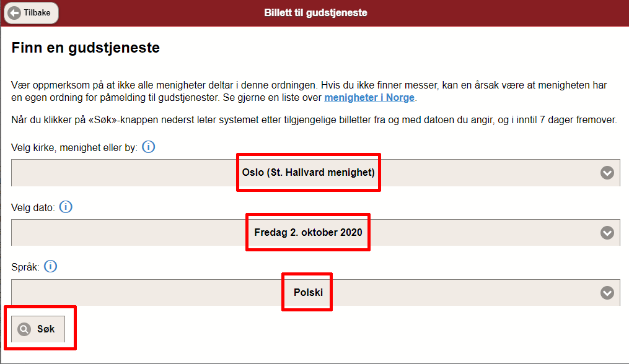Open the Oslo (St. Hallvard menighet) dropdown

click(x=308, y=173)
